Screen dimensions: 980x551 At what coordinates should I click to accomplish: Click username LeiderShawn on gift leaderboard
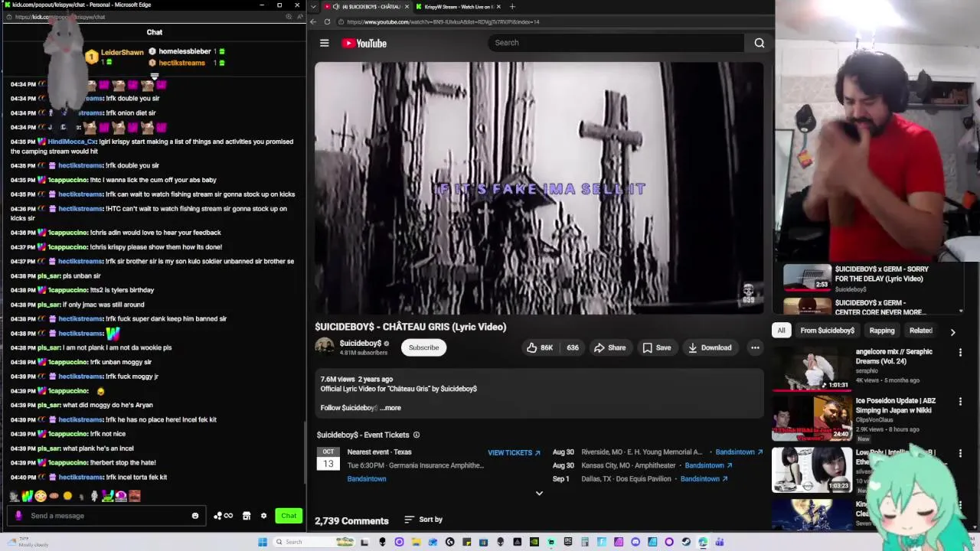(122, 53)
